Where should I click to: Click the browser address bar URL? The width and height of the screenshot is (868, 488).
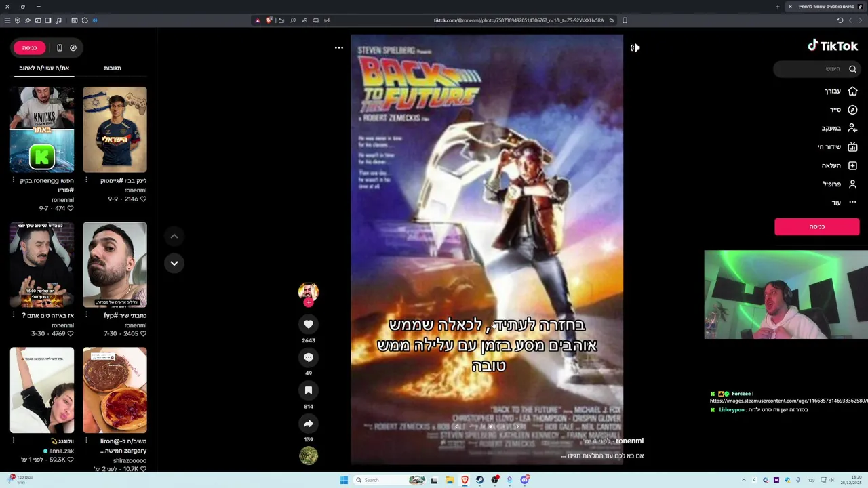[x=518, y=20]
